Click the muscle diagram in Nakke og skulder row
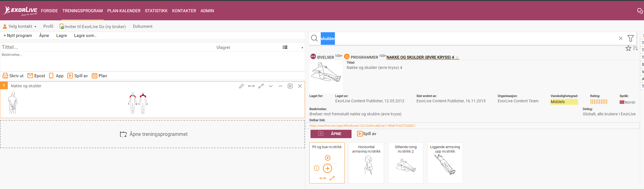 pyautogui.click(x=138, y=103)
